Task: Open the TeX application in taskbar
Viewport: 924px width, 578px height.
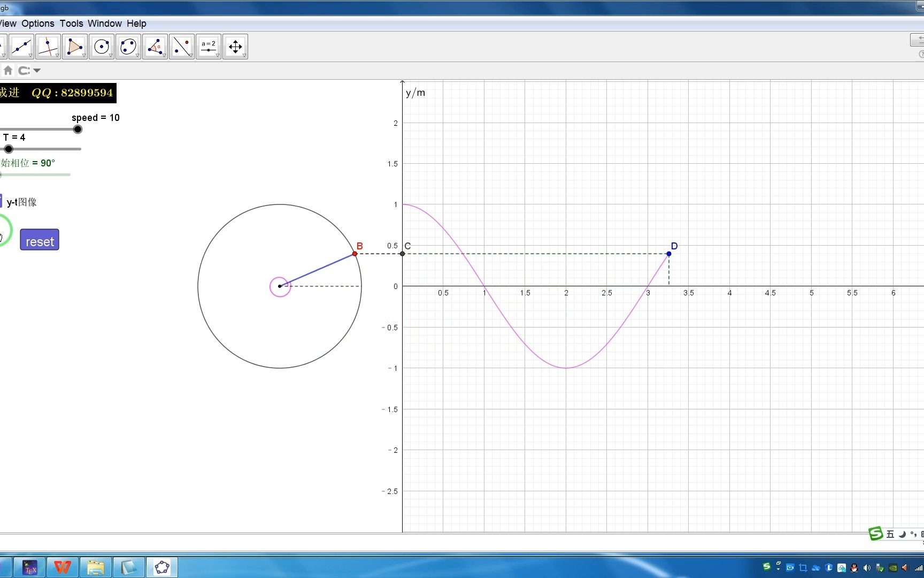Action: pyautogui.click(x=30, y=567)
